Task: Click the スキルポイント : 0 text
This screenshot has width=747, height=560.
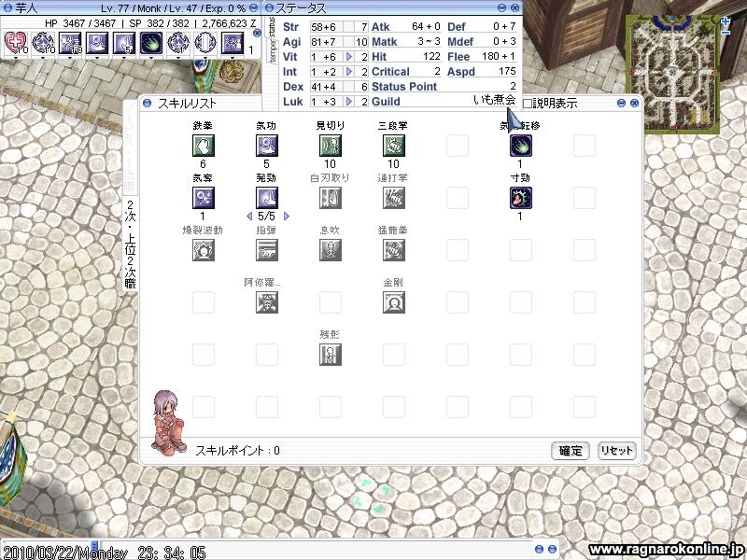Action: click(237, 451)
